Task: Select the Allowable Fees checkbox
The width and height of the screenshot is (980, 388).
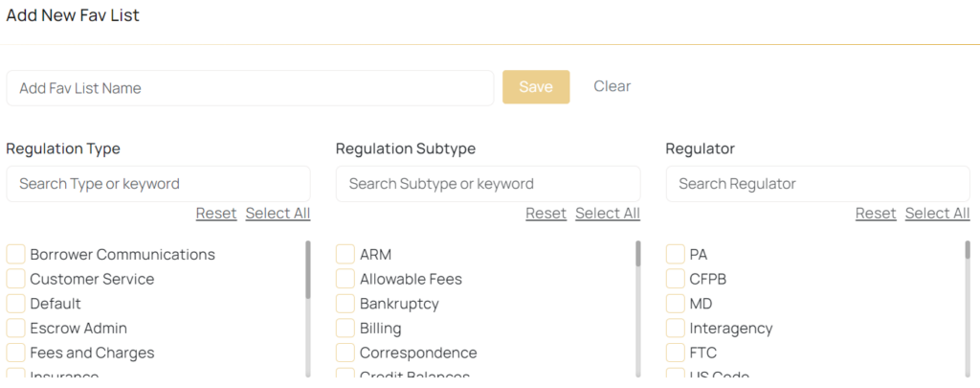Action: click(x=345, y=280)
